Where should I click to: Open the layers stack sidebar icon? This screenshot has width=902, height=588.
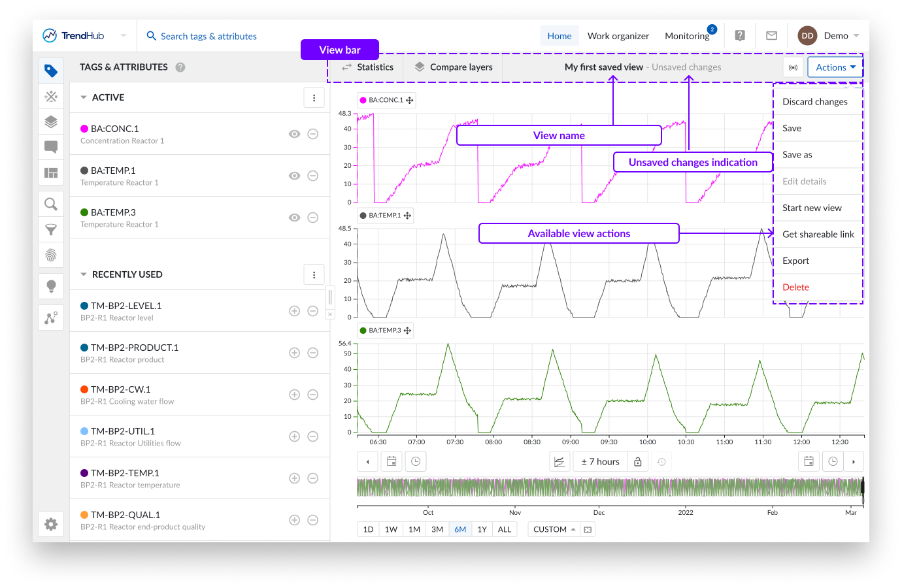pos(51,122)
